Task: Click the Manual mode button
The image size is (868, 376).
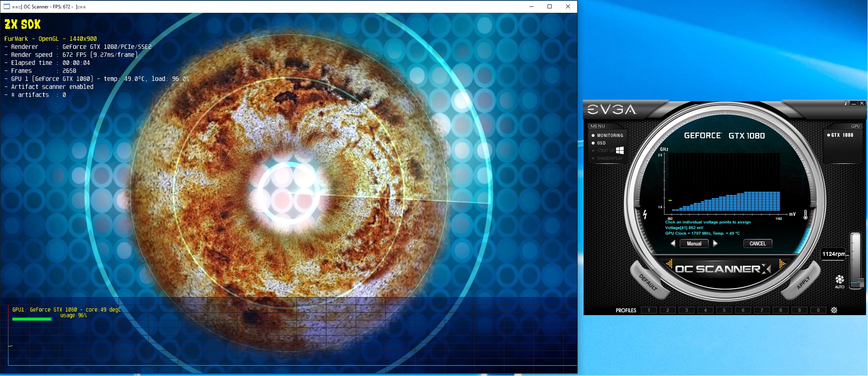Action: 694,243
